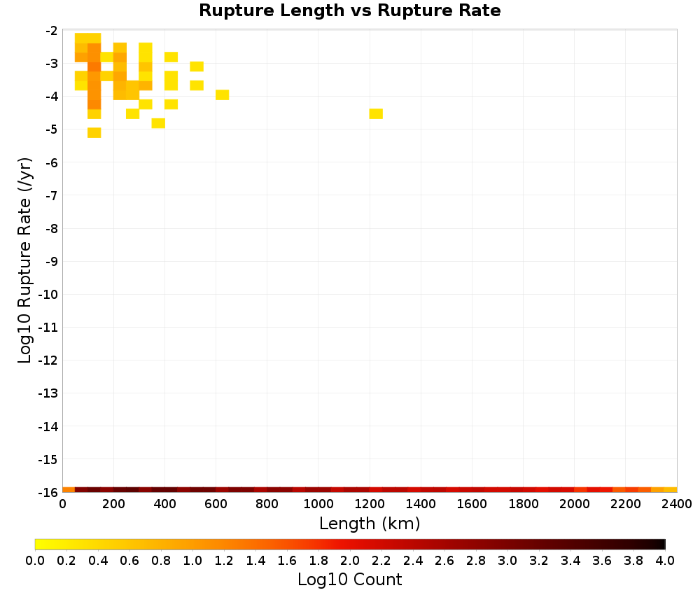
Task: Click colorbar tick label "3.4"
Action: 571,561
